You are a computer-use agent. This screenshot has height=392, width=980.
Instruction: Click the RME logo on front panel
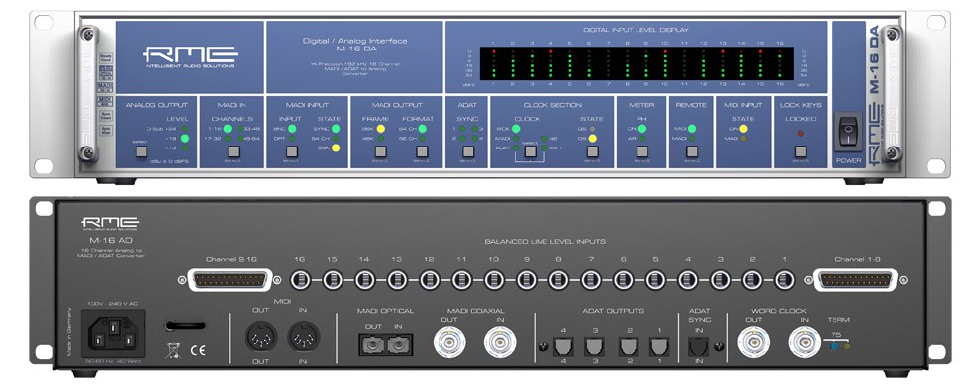(189, 56)
